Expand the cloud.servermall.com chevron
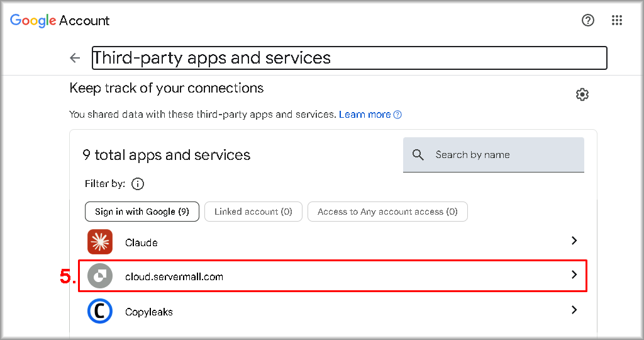 pos(573,275)
